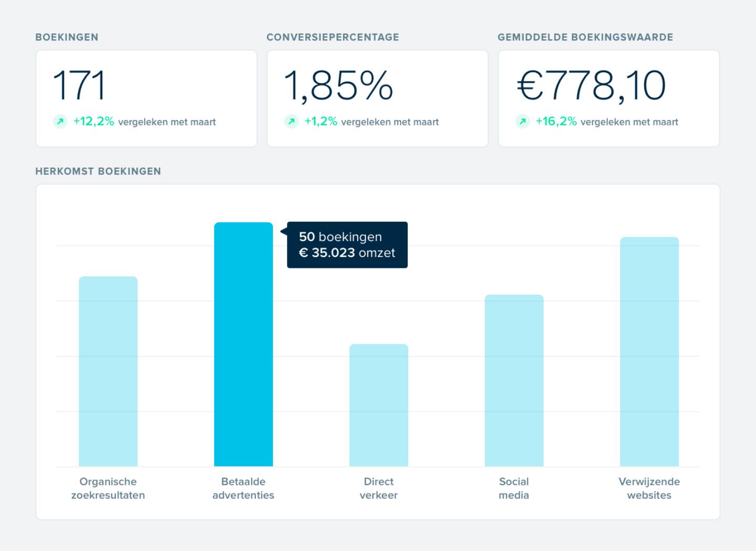Select the Verwijzende websites bar

[x=649, y=351]
